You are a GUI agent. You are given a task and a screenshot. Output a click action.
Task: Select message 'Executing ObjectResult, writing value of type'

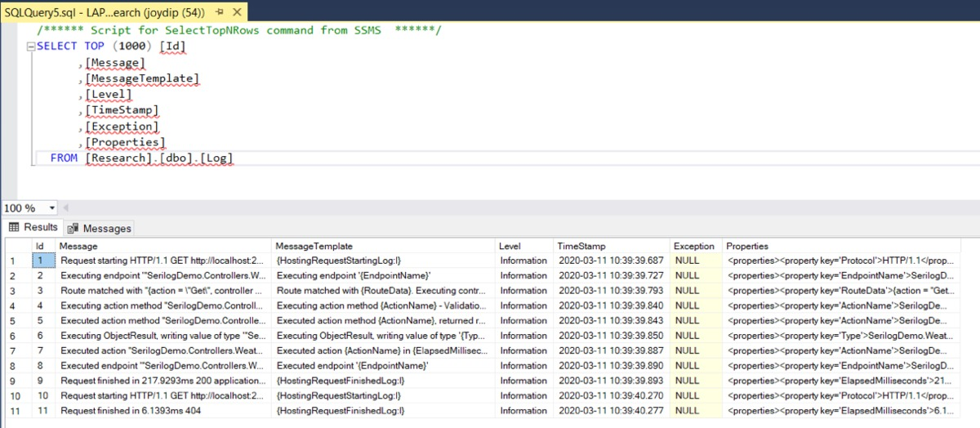point(163,336)
